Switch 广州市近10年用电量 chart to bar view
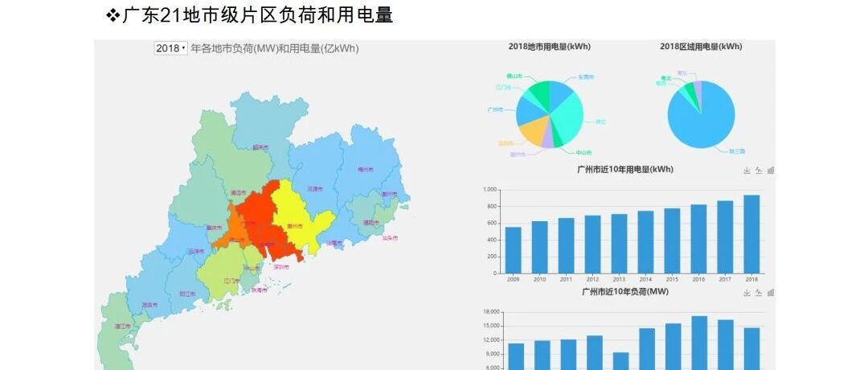Viewport: 868px width, 370px height. (771, 171)
